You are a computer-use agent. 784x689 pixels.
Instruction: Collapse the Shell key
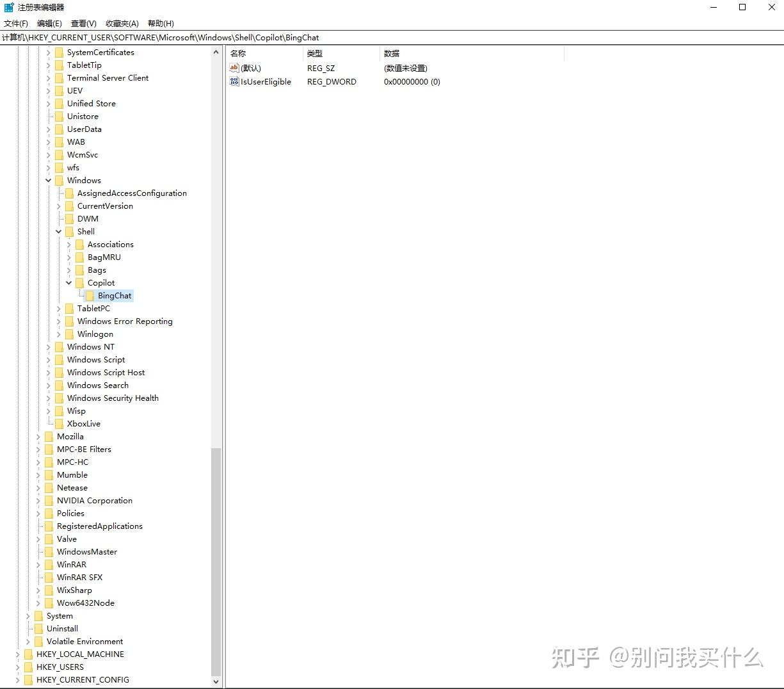point(59,232)
